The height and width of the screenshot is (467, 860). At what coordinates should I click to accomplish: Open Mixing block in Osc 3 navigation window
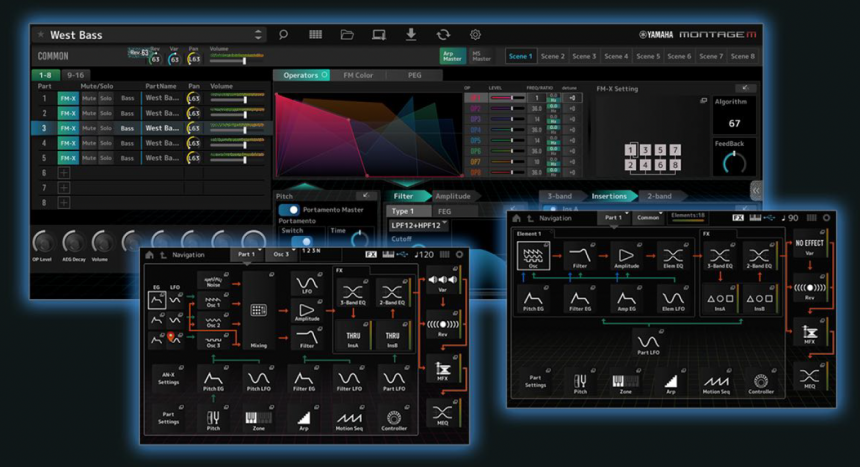coord(258,312)
